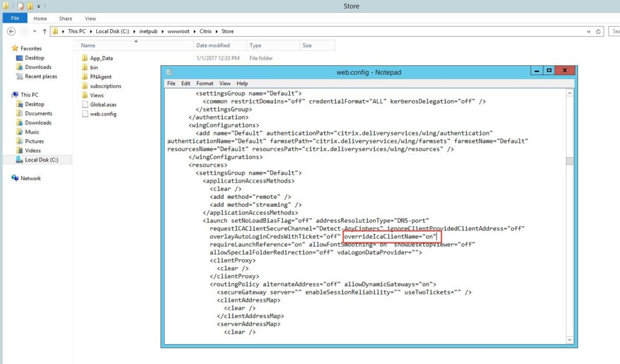Click the Up directory arrow
Image resolution: width=620 pixels, height=364 pixels.
[45, 31]
